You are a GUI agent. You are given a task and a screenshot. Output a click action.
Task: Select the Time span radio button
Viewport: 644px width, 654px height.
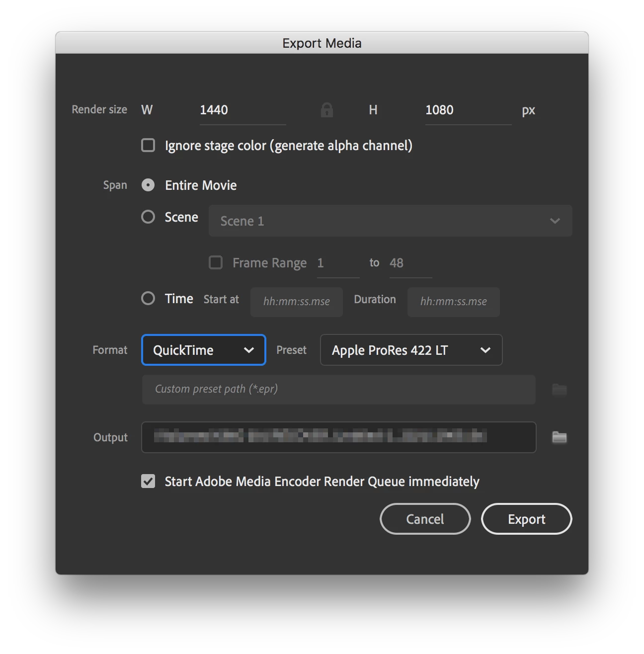[148, 298]
